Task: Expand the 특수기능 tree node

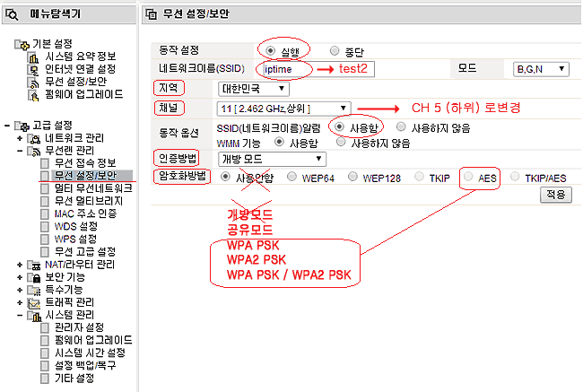Action: coord(20,290)
